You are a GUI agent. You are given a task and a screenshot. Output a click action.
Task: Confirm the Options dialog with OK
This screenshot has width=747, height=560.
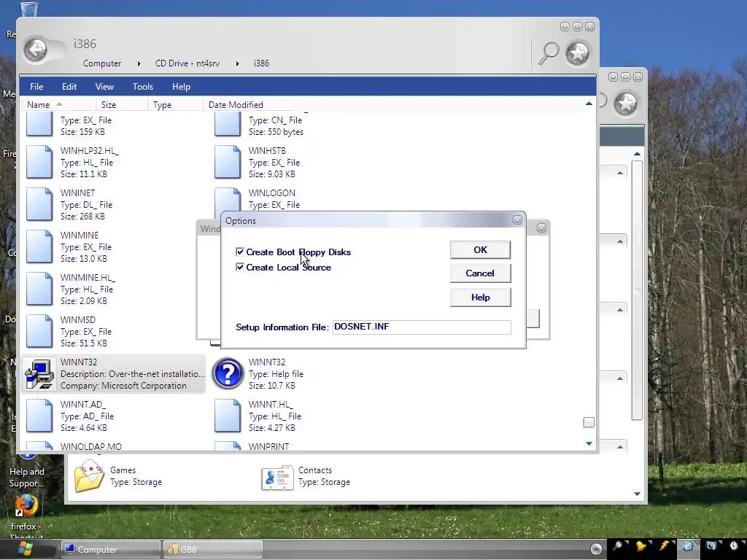pos(480,249)
